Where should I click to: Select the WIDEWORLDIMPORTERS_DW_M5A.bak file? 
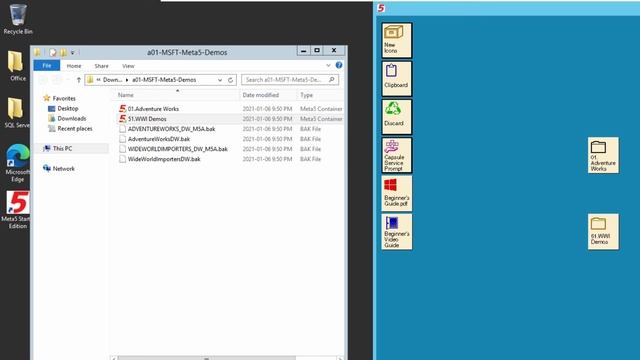coord(178,149)
